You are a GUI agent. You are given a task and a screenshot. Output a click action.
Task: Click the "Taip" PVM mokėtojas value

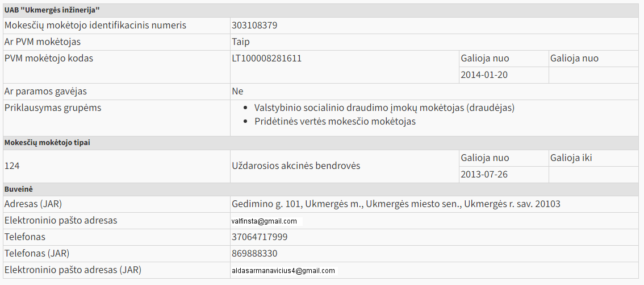pos(241,42)
